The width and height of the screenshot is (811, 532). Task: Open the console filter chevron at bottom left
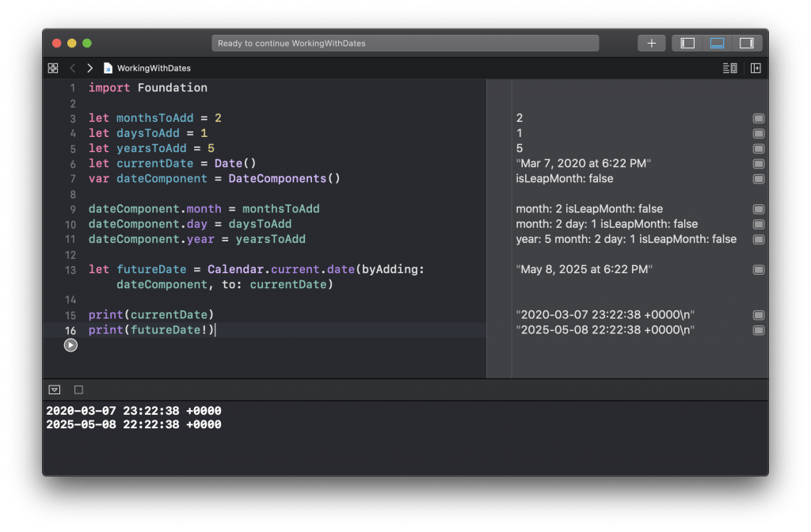click(54, 389)
